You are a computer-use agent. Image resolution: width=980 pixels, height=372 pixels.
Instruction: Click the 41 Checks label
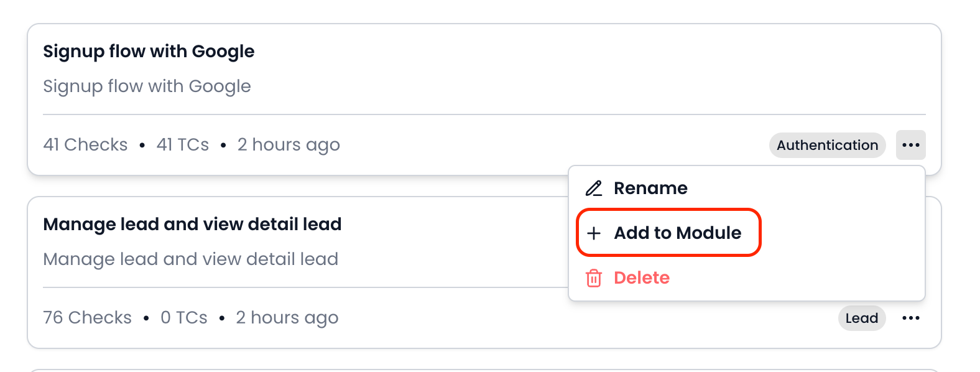(x=85, y=144)
